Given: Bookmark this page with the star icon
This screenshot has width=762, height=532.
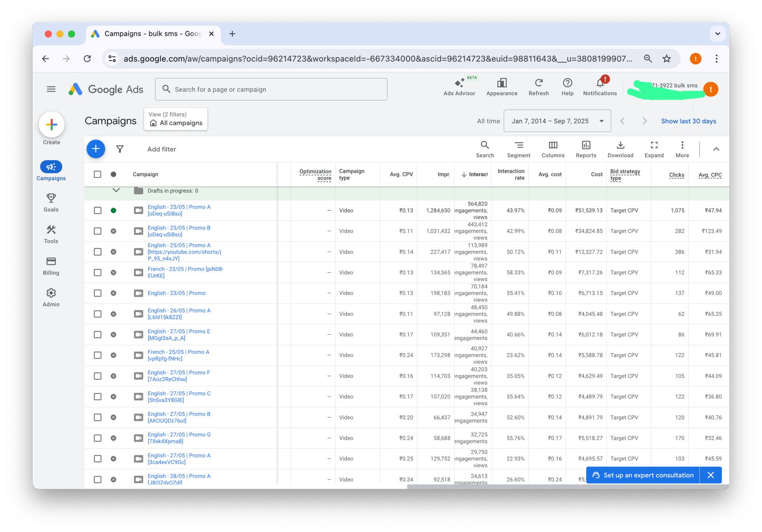Looking at the screenshot, I should tap(666, 59).
